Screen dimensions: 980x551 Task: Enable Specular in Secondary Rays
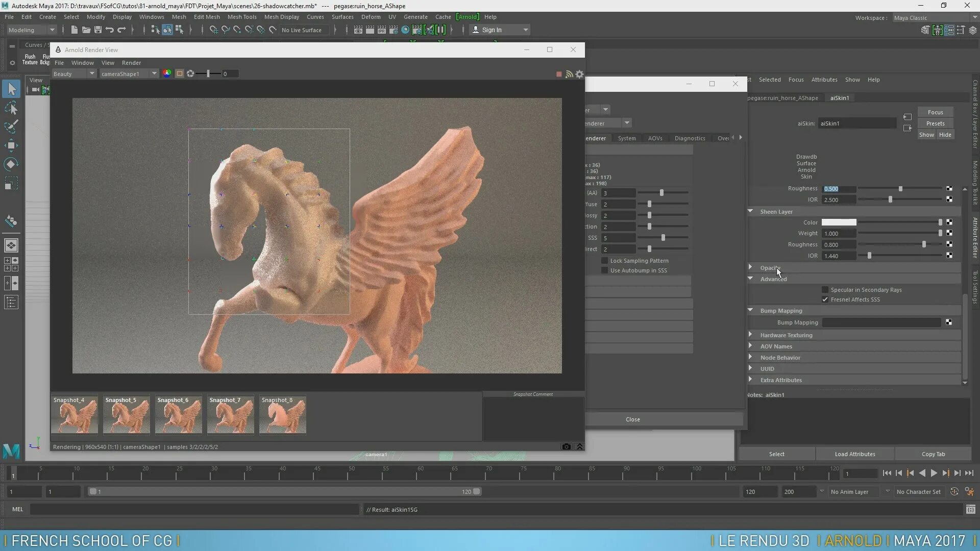tap(825, 289)
